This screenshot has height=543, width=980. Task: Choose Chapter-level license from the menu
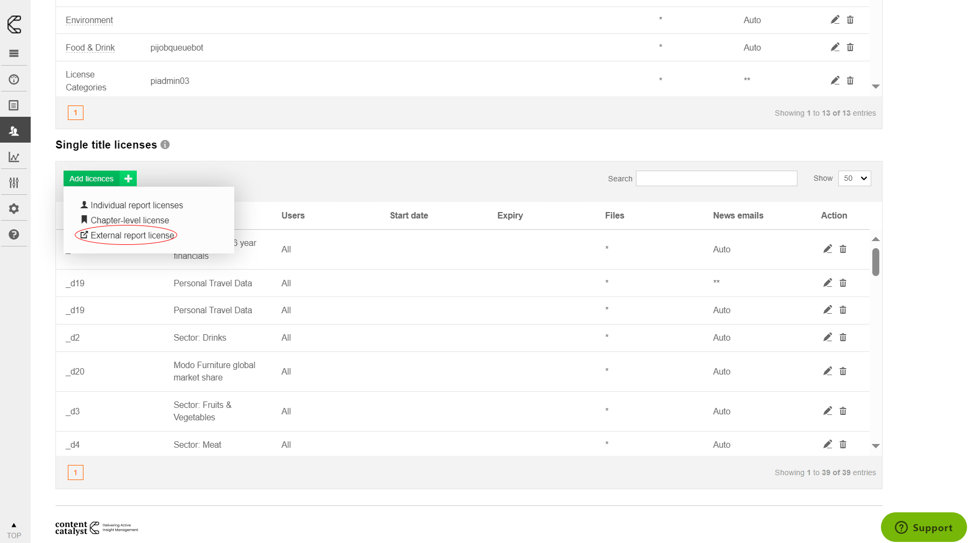(129, 221)
